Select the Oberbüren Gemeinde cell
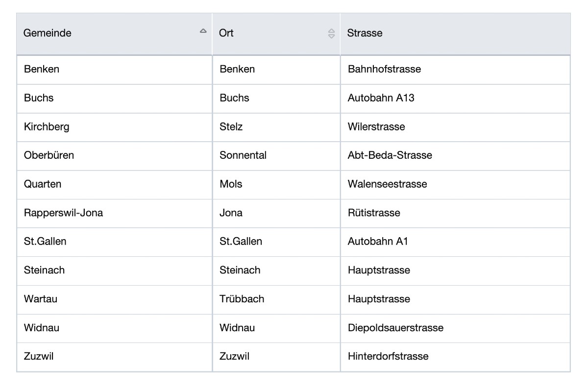The height and width of the screenshot is (392, 588). [114, 156]
